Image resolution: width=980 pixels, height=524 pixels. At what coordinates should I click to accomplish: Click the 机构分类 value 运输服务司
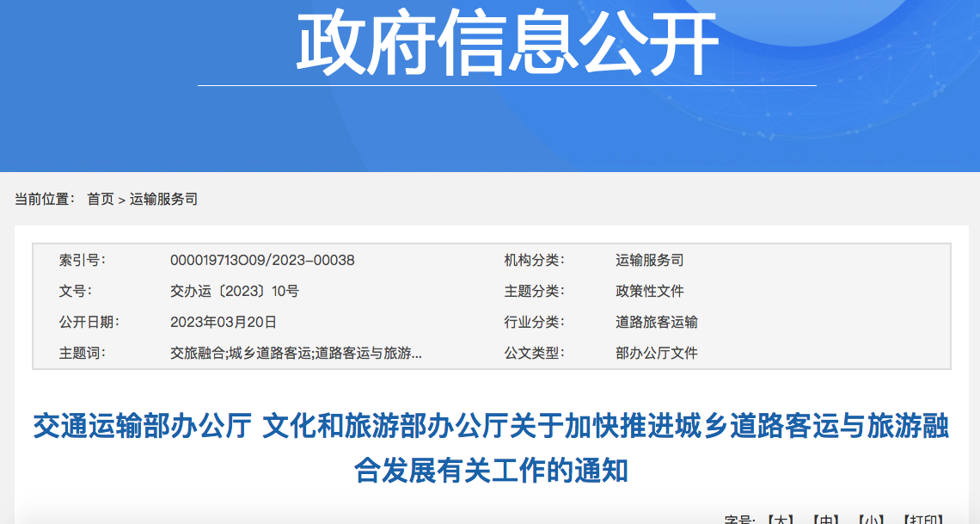pos(650,260)
